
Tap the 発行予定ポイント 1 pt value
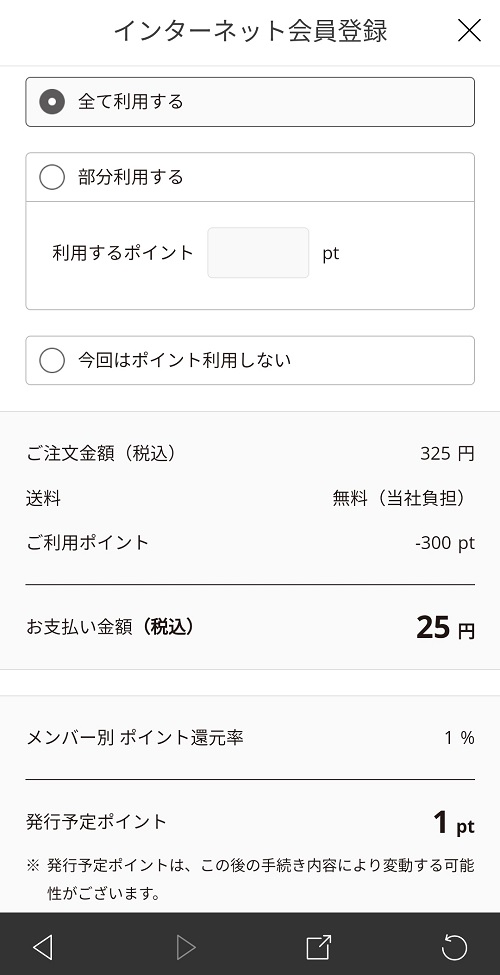coord(454,823)
